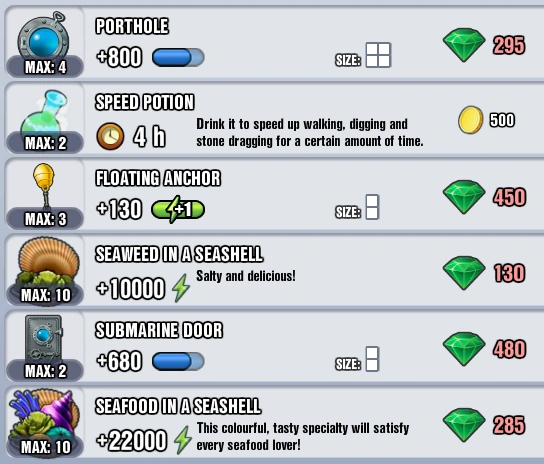Screen dimensions: 544x464
Task: Select the Floating Anchor buoy icon
Action: [x=44, y=186]
